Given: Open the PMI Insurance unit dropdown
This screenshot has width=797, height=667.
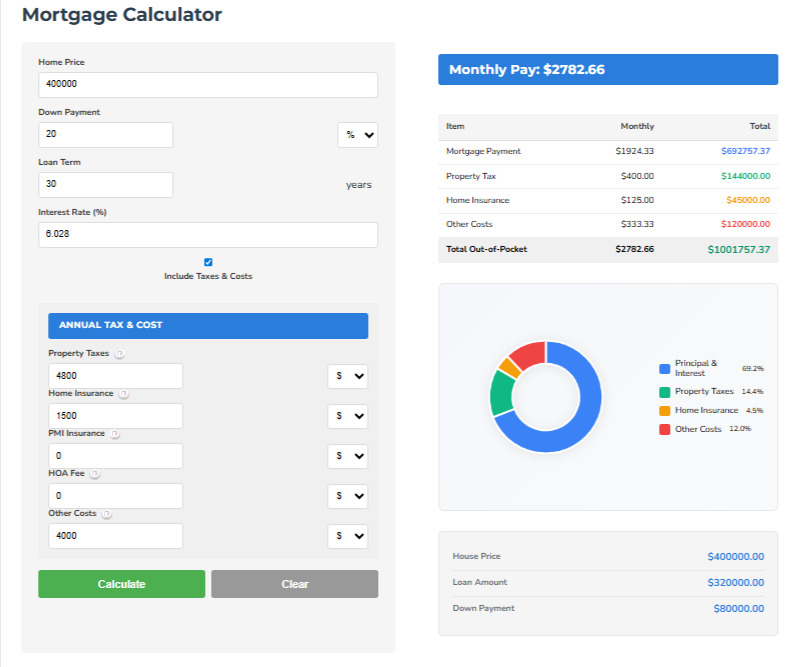Looking at the screenshot, I should pos(347,456).
